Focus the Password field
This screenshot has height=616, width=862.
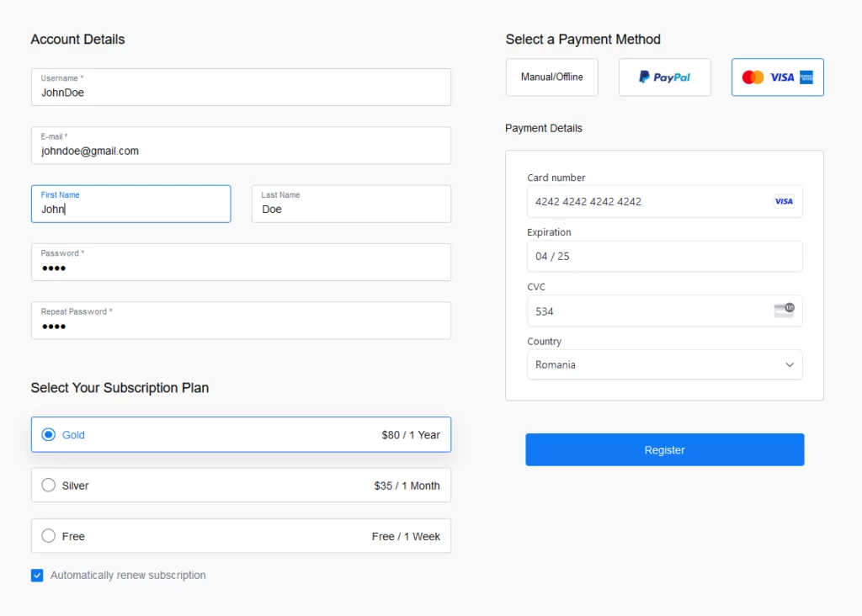tap(241, 262)
